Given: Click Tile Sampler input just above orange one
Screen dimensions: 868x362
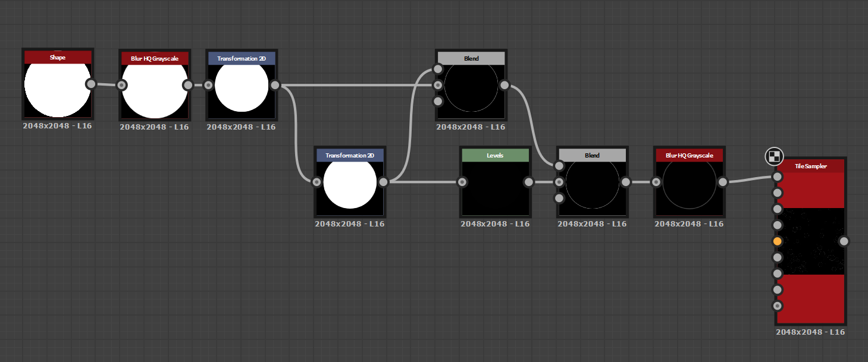Looking at the screenshot, I should (777, 225).
